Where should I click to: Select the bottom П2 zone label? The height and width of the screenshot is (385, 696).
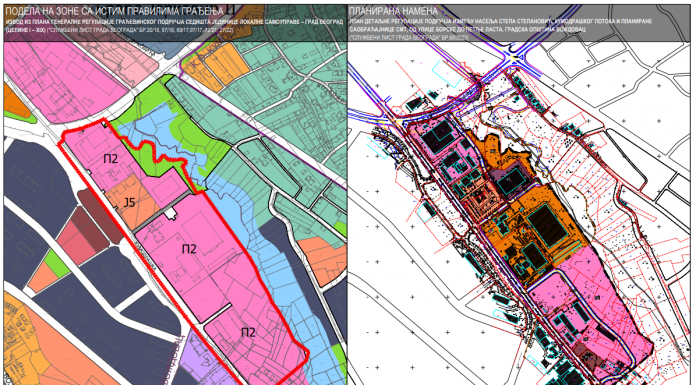pos(248,332)
